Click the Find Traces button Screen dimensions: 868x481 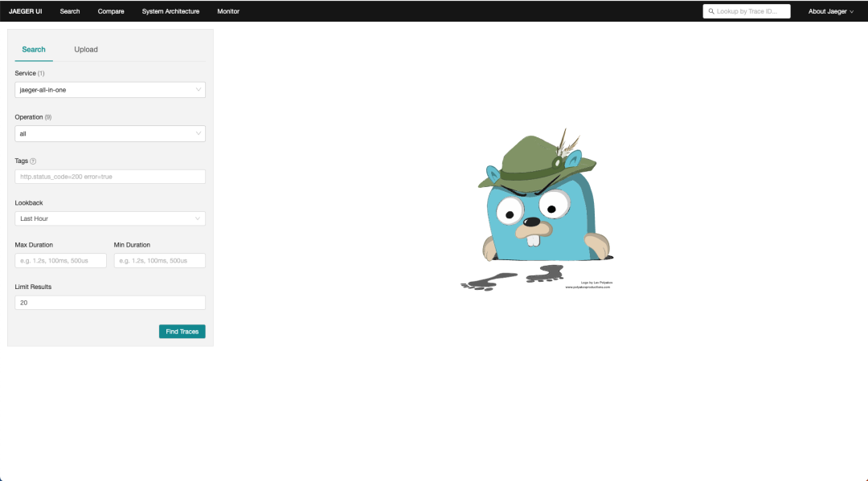(x=182, y=331)
